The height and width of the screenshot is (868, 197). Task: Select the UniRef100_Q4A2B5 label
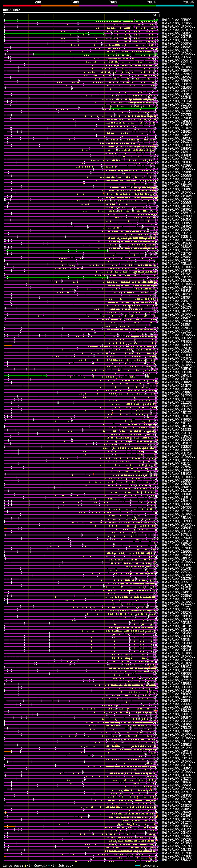(x=177, y=138)
